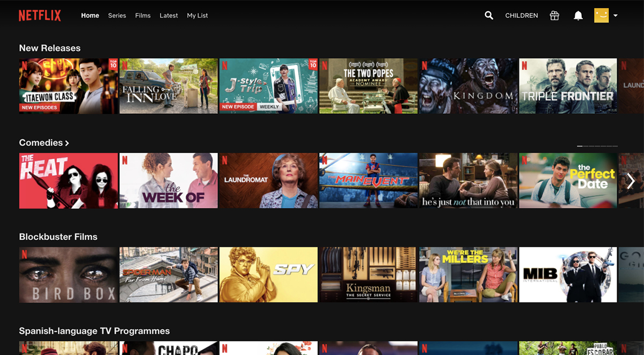
Task: Open My List
Action: (197, 16)
